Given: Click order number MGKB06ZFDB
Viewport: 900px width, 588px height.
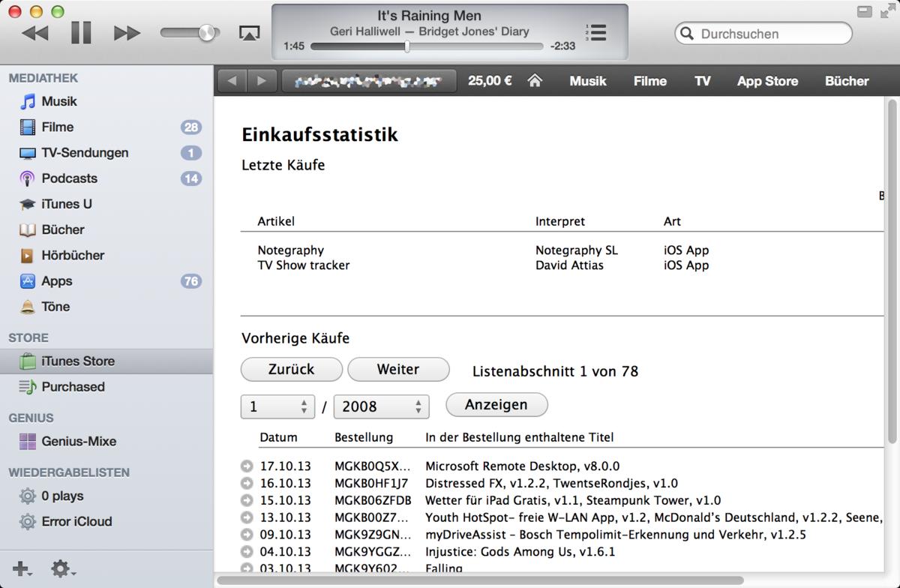Looking at the screenshot, I should click(373, 500).
